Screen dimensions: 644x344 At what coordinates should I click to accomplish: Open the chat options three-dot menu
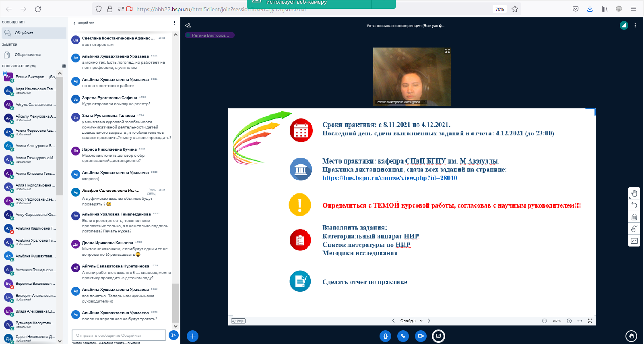175,23
